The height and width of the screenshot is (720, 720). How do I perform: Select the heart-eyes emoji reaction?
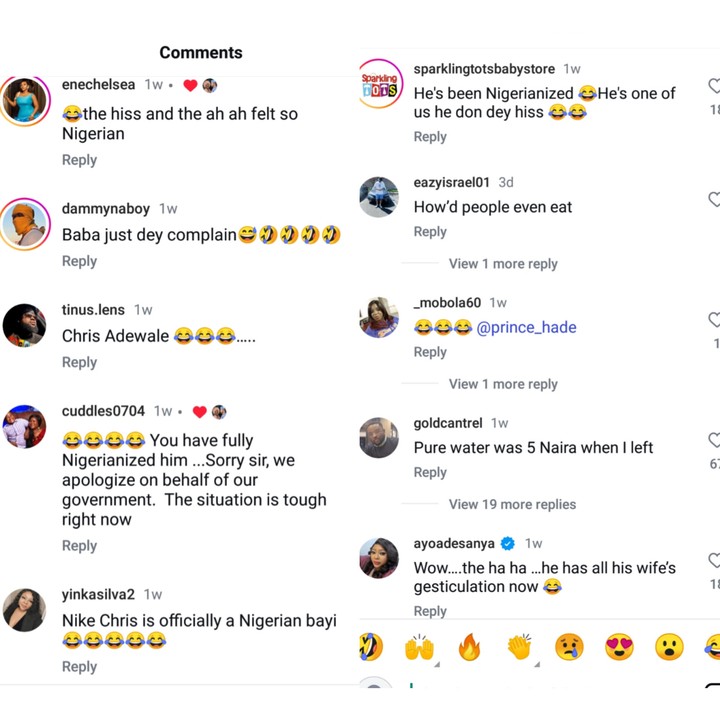coord(619,648)
